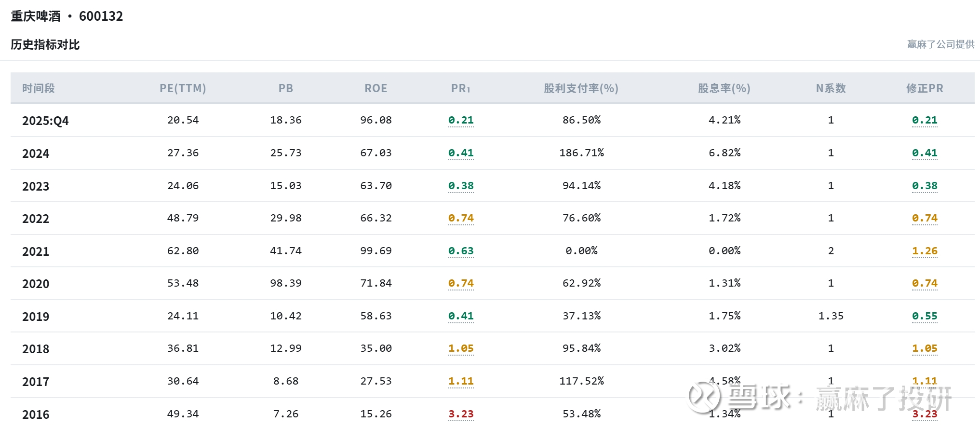
Task: Click the PR₁ value 1.05 for 2018
Action: [461, 348]
